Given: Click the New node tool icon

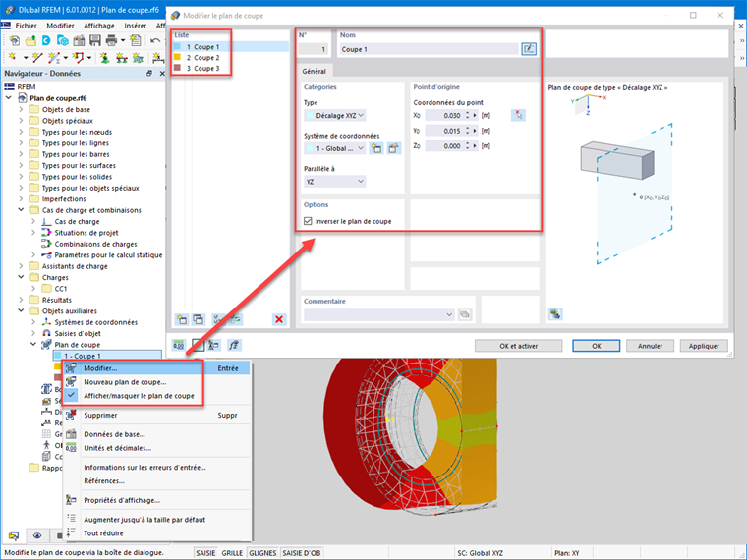Looking at the screenshot, I should click(x=14, y=58).
